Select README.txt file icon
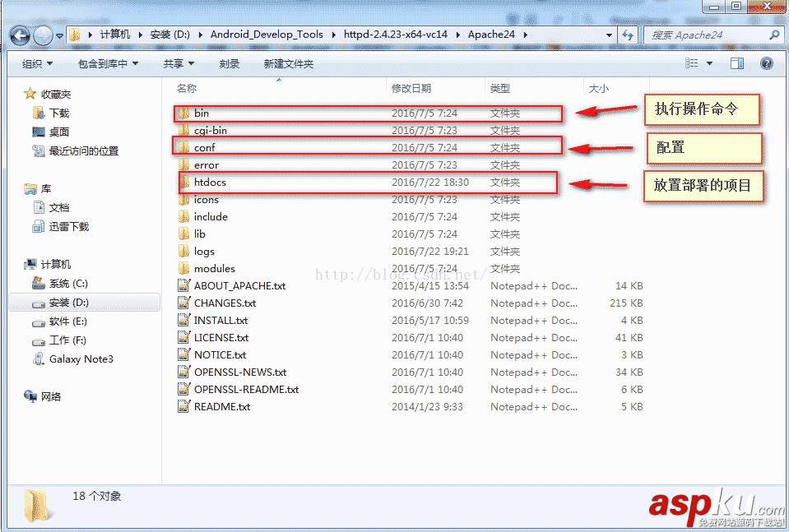The height and width of the screenshot is (532, 789). (x=183, y=407)
